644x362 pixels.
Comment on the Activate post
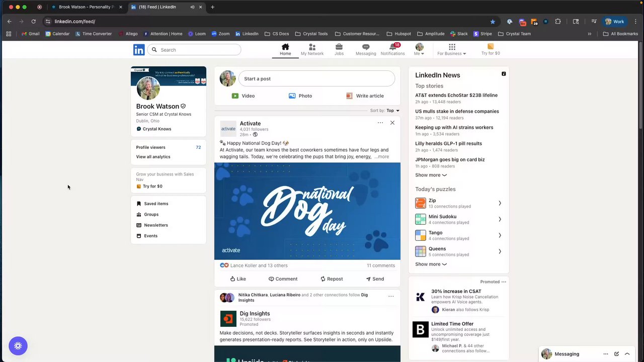coord(283,279)
